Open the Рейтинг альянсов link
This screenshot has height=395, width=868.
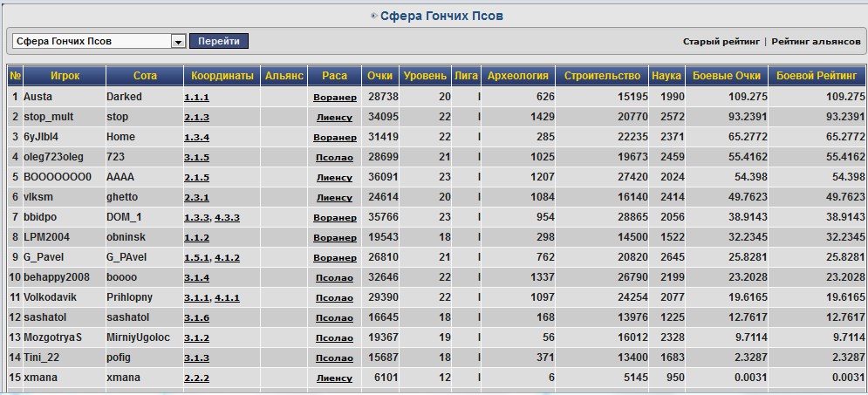click(x=816, y=41)
